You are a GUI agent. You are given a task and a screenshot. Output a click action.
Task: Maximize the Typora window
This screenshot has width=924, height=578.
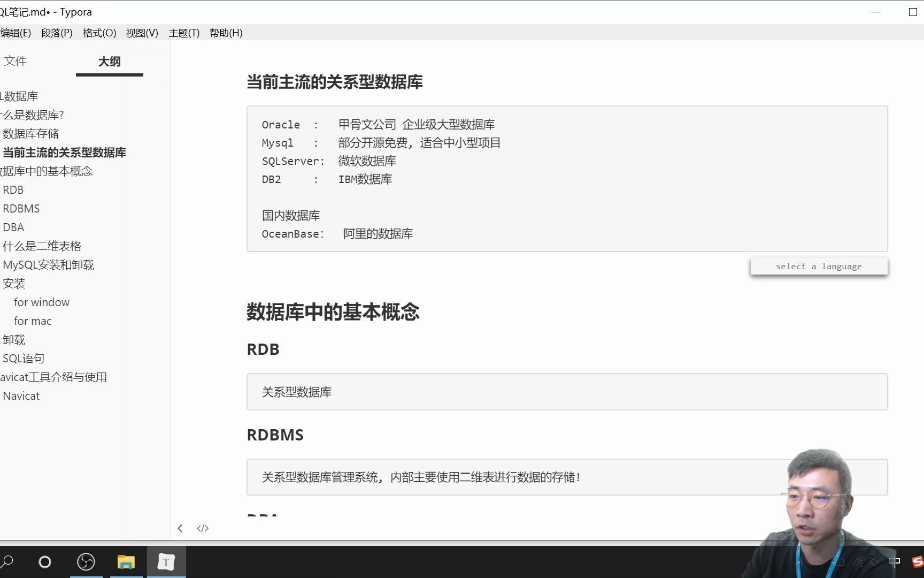pyautogui.click(x=913, y=12)
